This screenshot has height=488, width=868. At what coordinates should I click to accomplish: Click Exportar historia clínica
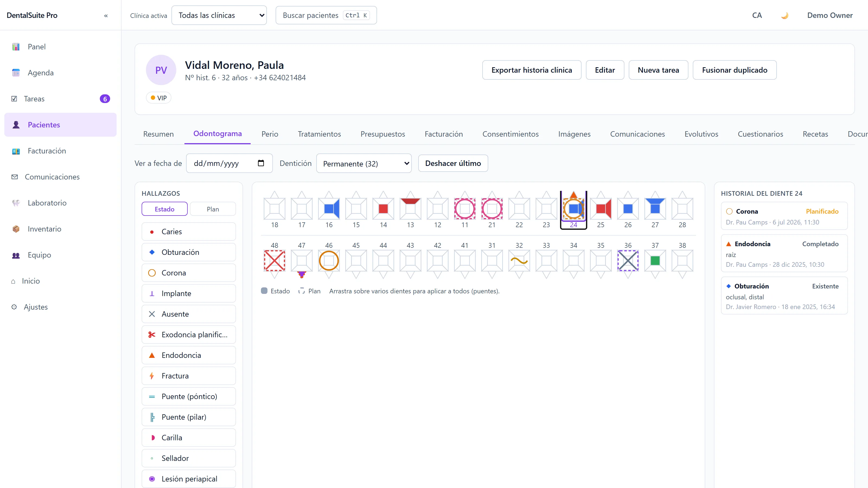(531, 70)
